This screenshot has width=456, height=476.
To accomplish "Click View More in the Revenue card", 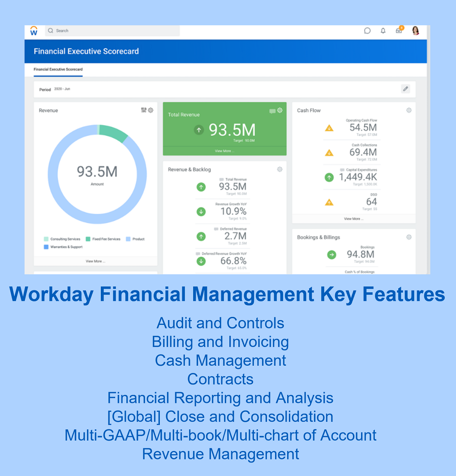I will pyautogui.click(x=95, y=261).
